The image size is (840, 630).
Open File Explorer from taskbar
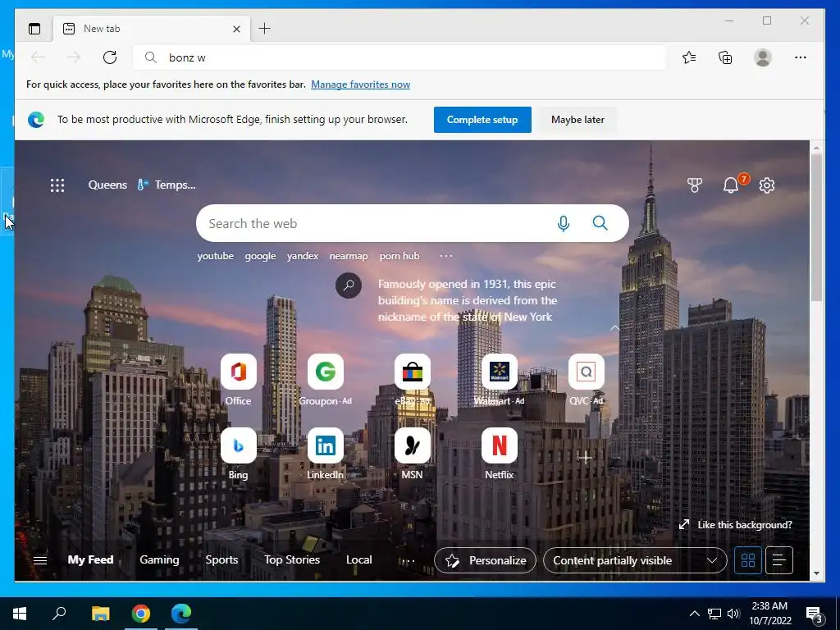[100, 614]
